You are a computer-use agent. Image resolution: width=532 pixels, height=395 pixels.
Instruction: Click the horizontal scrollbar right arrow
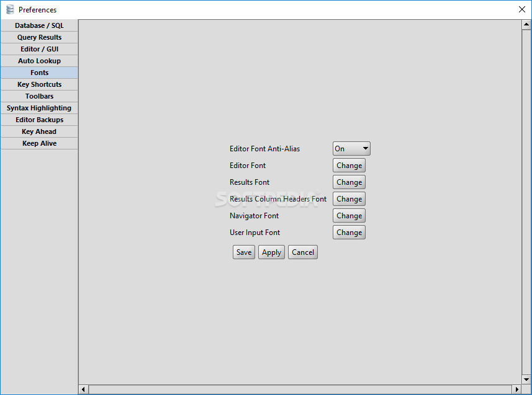pos(516,389)
